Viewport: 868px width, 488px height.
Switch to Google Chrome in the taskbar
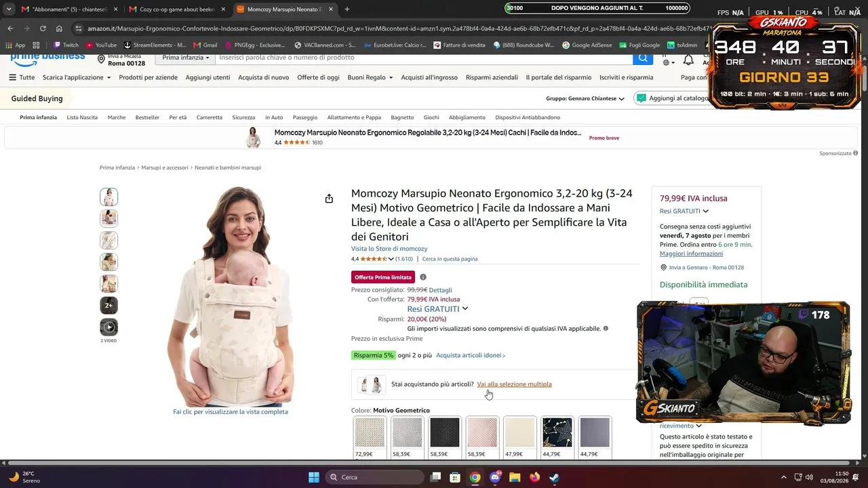[x=475, y=477]
